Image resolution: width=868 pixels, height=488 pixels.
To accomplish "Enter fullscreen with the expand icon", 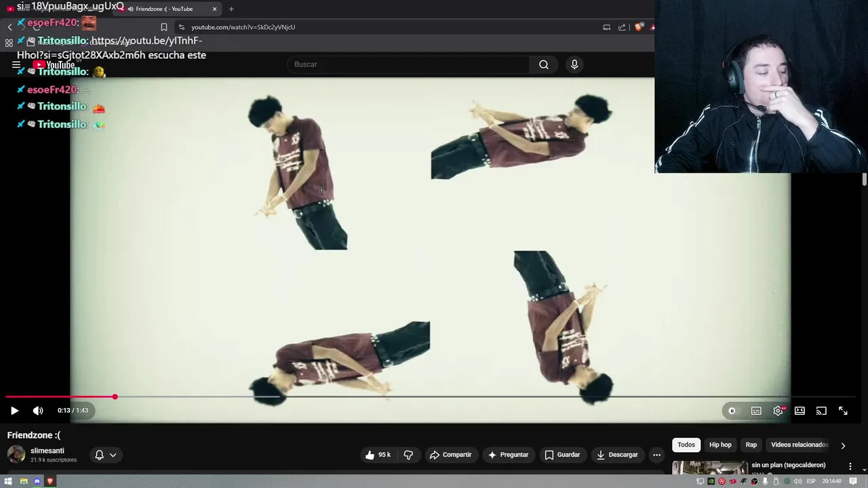I will tap(843, 411).
